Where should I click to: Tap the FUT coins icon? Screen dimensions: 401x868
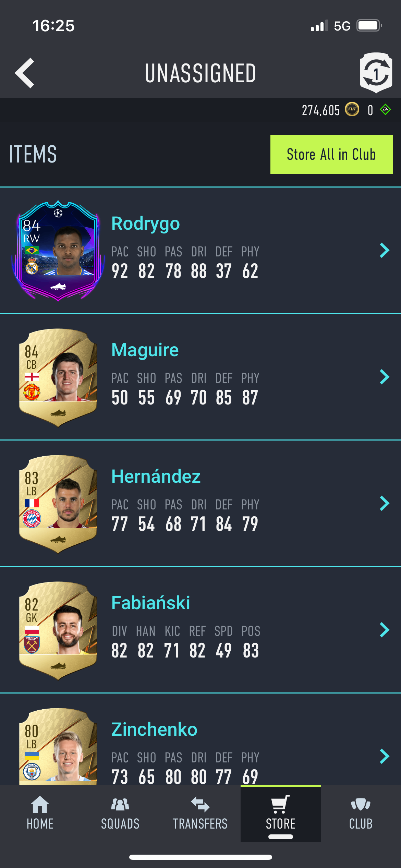352,110
